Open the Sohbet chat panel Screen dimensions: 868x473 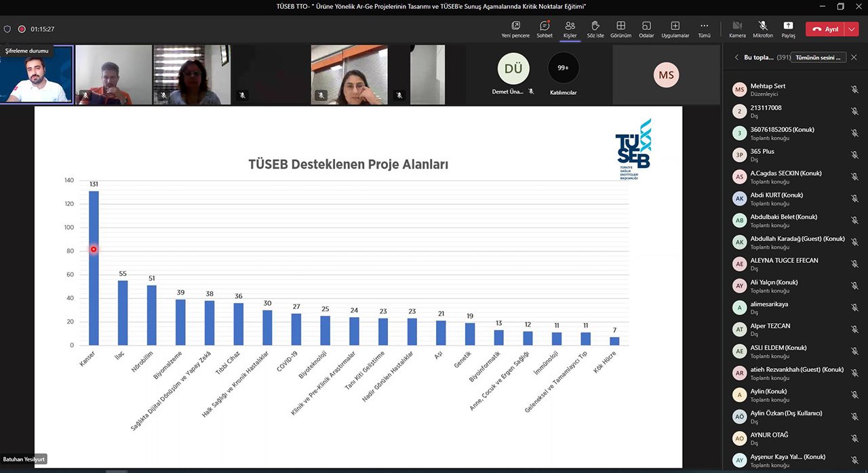pos(545,29)
